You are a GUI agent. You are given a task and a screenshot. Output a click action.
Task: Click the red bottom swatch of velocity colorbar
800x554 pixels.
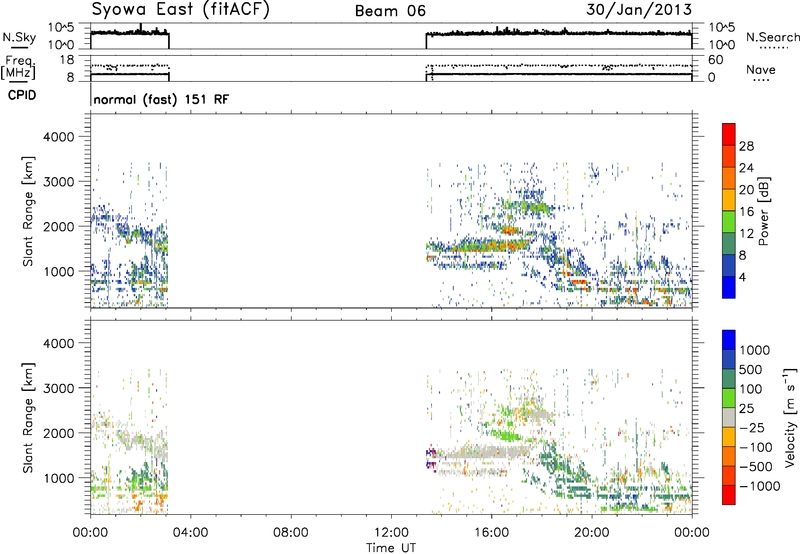729,495
